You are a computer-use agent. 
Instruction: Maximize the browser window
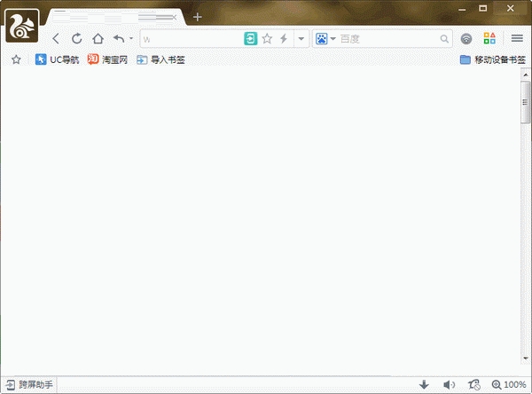coord(483,9)
